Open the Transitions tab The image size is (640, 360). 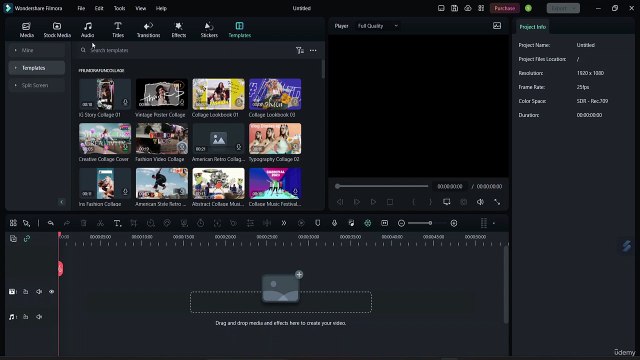click(148, 30)
